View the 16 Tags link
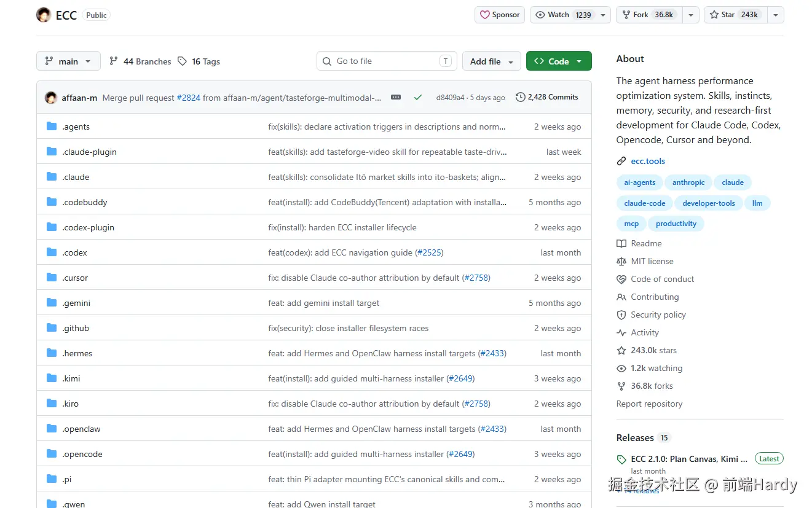This screenshot has height=508, width=812. 199,61
